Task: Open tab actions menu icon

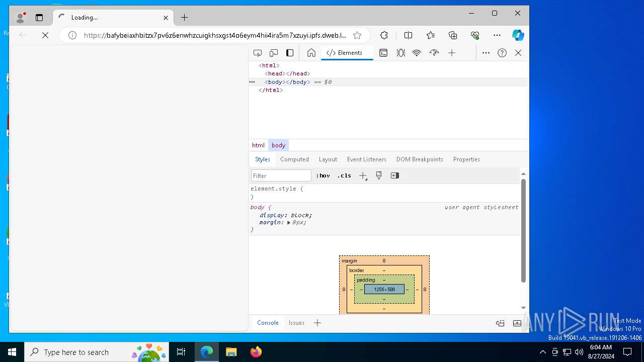Action: click(x=39, y=18)
